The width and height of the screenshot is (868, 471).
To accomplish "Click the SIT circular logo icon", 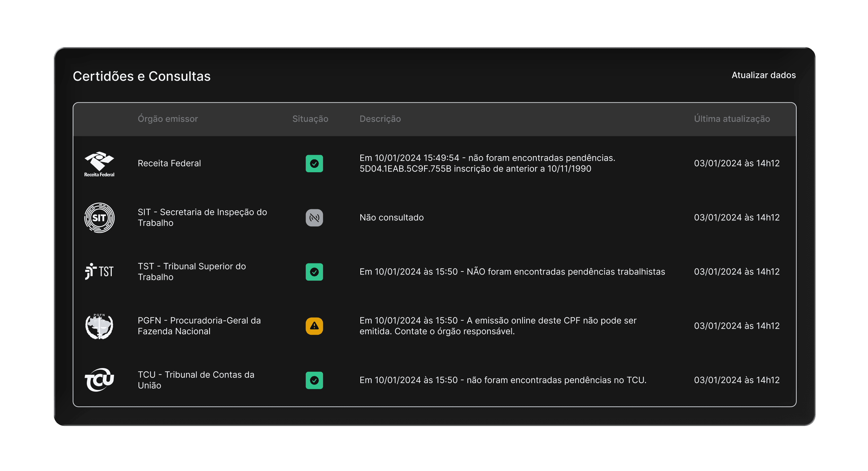I will point(99,218).
